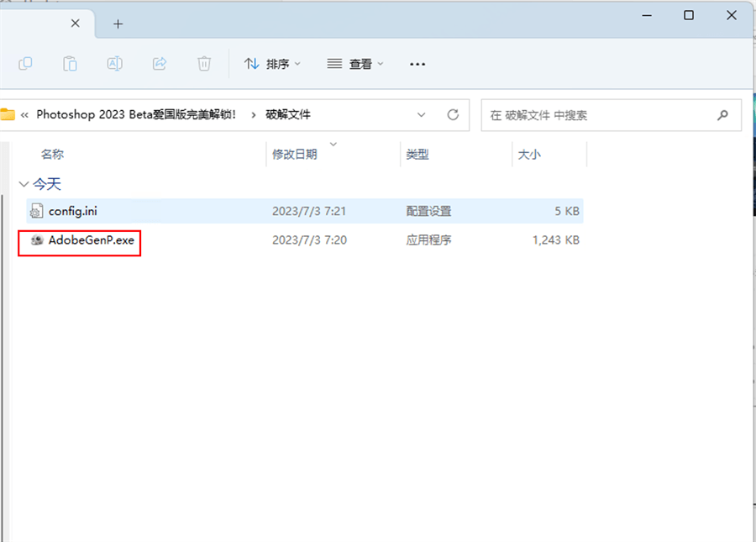Screen dimensions: 756x542
Task: Click the magnifier search icon
Action: click(x=722, y=115)
